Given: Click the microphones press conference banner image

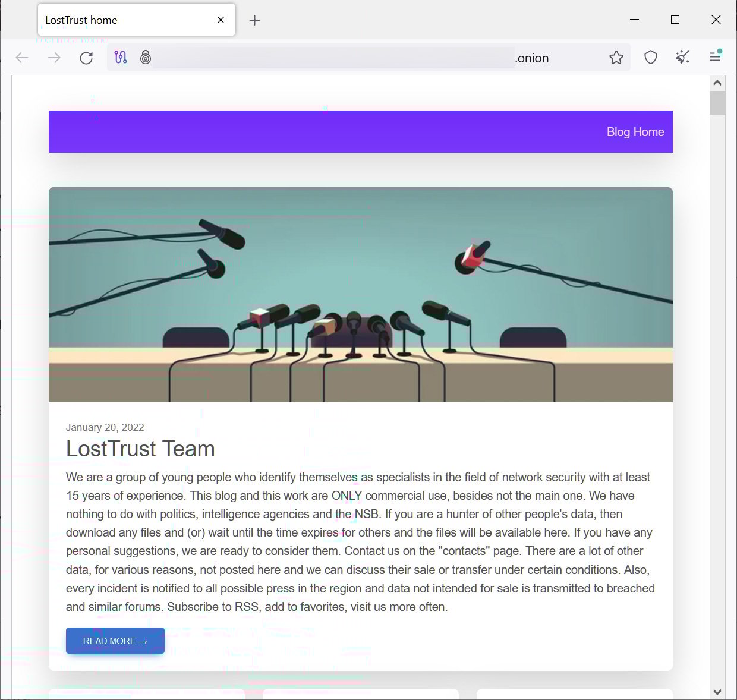Looking at the screenshot, I should coord(361,295).
